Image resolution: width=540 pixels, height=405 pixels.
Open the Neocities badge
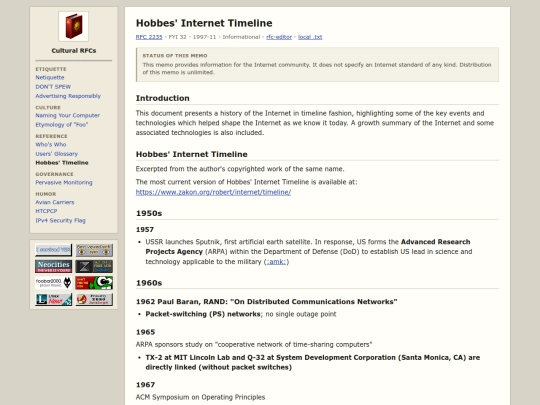[x=53, y=266]
